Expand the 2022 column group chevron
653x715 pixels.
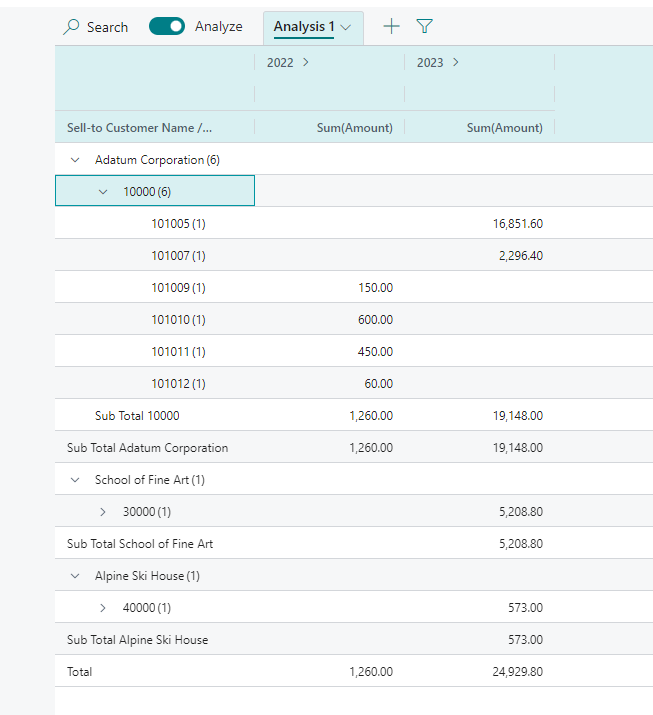pos(305,62)
